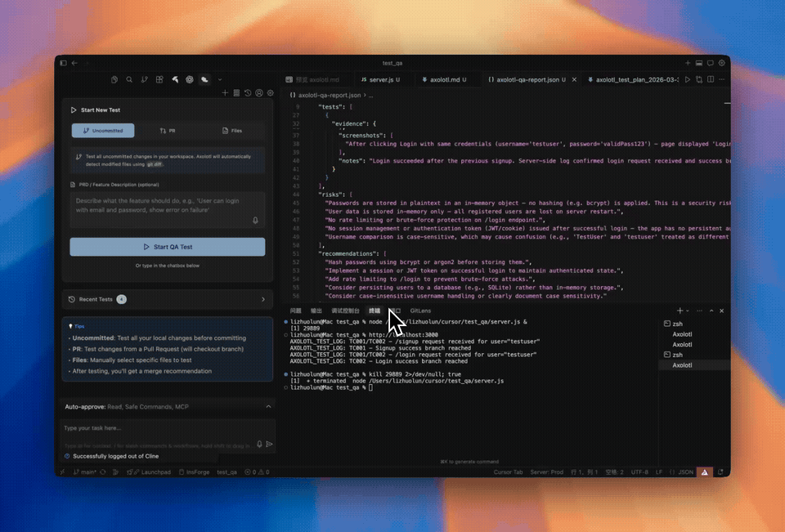
Task: Open JSON language mode from the status bar
Action: pos(685,472)
